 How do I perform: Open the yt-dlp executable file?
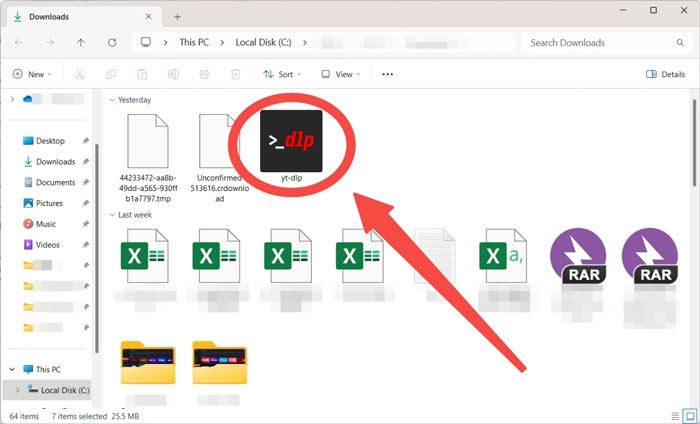click(291, 139)
